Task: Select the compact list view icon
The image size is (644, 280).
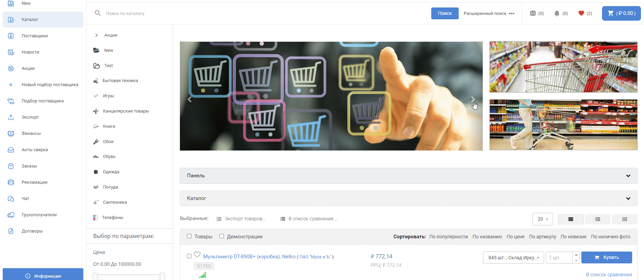Action: 598,219
